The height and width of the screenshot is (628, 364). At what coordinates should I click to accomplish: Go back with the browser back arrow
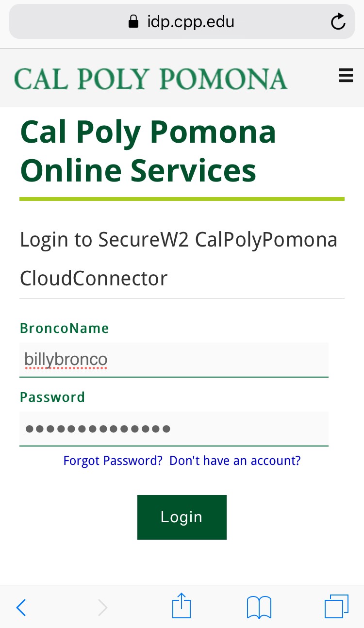tap(21, 607)
